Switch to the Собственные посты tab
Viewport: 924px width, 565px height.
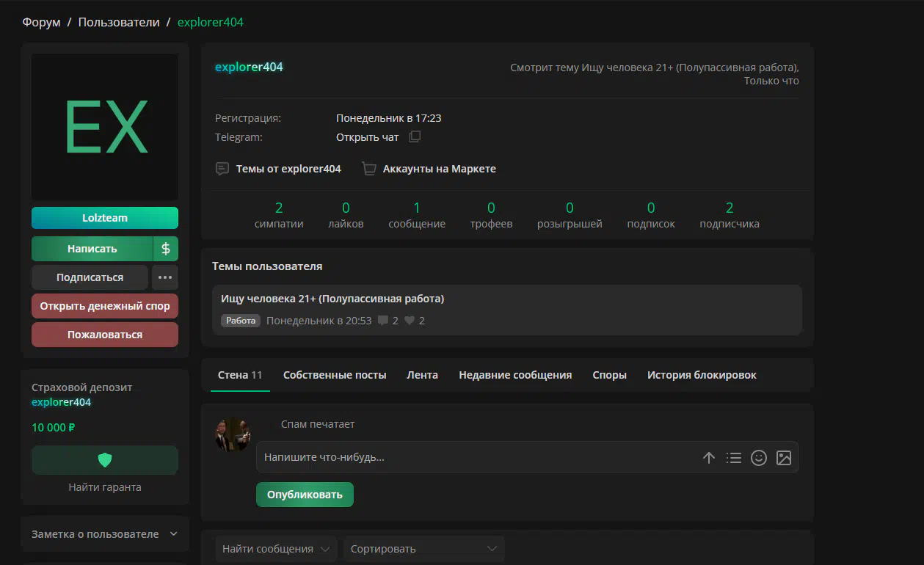(335, 375)
